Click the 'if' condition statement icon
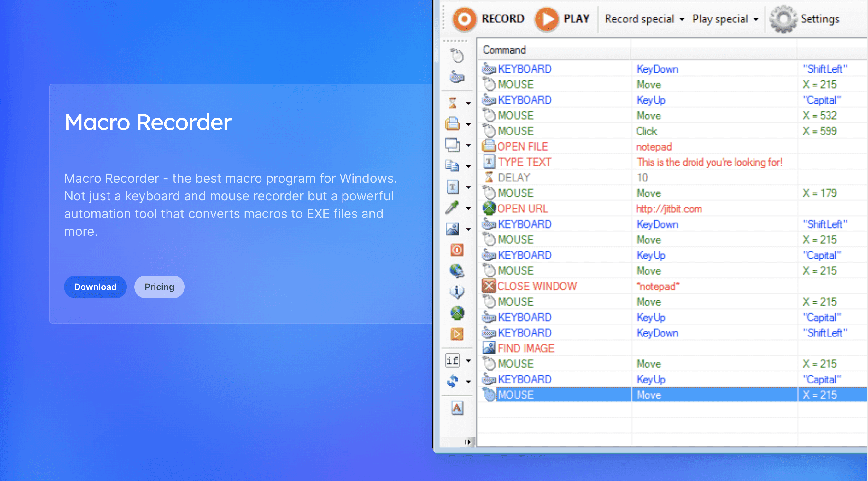Image resolution: width=868 pixels, height=481 pixels. coord(453,361)
